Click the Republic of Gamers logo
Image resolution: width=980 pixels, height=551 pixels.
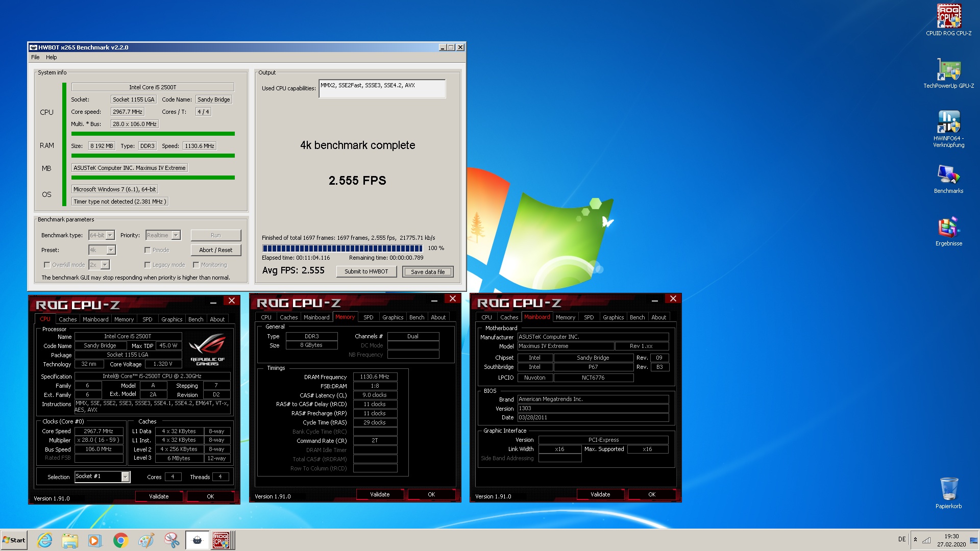207,349
